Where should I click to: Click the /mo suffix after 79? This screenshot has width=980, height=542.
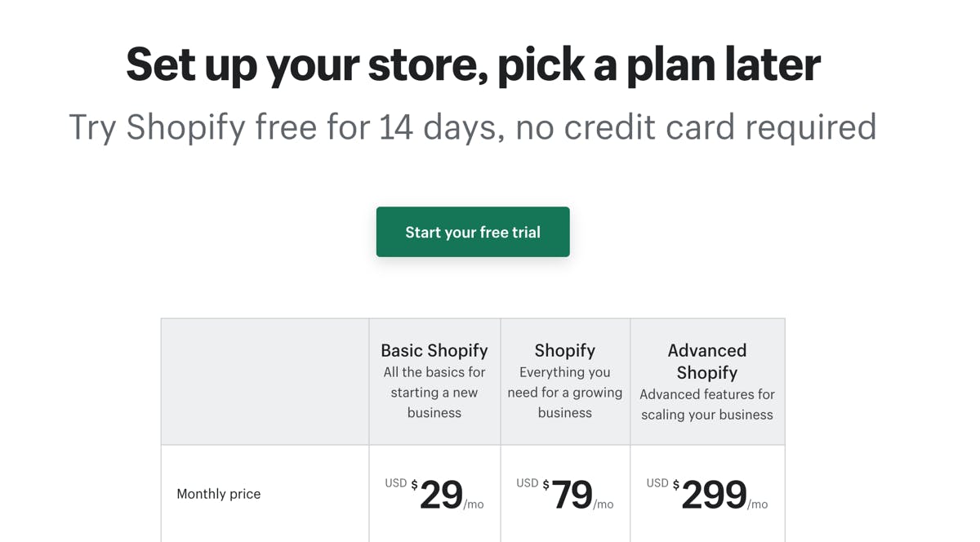click(x=604, y=504)
